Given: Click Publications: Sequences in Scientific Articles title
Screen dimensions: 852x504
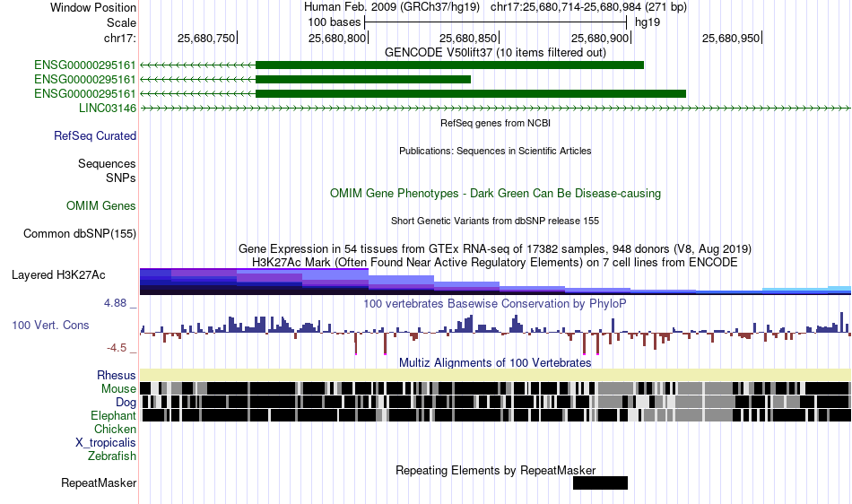Looking at the screenshot, I should tap(496, 151).
